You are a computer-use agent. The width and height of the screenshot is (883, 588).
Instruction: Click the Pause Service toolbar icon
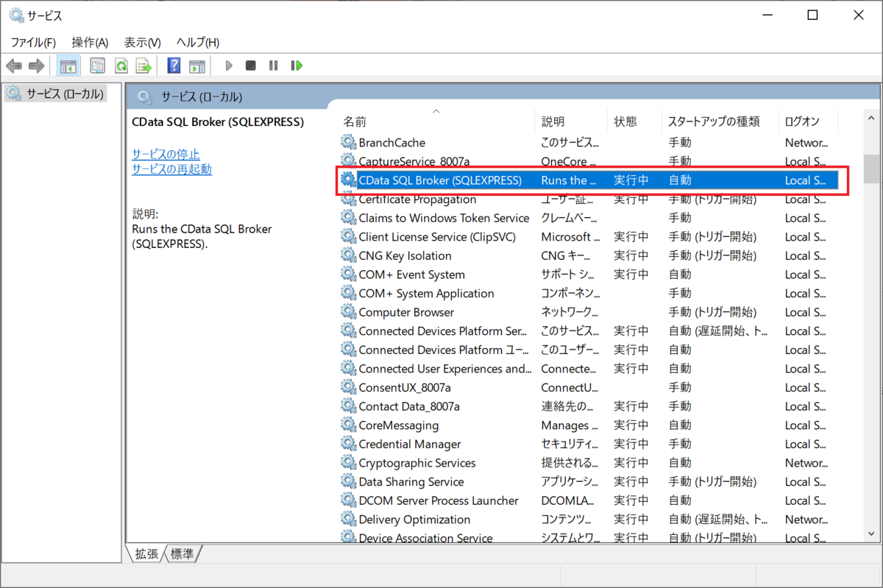273,66
